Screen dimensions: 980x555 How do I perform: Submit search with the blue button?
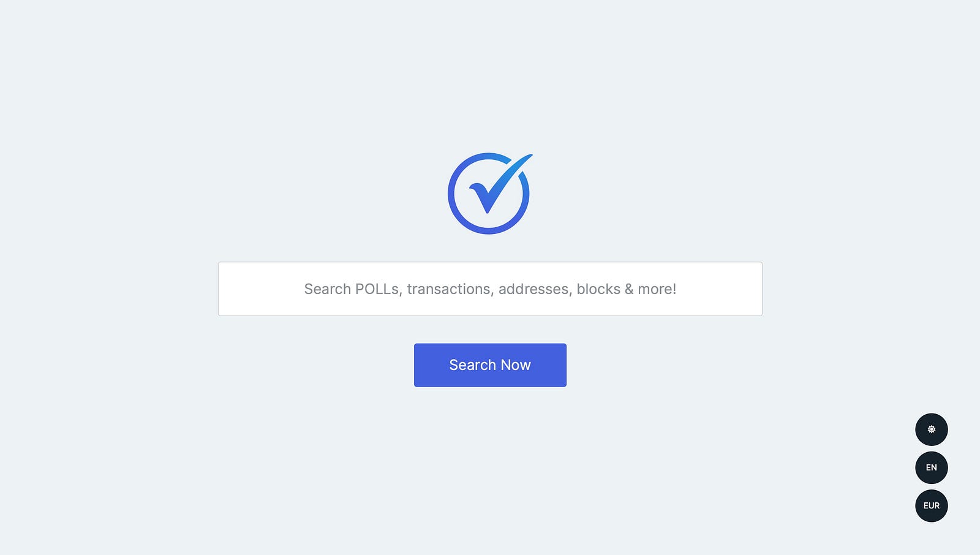[490, 365]
